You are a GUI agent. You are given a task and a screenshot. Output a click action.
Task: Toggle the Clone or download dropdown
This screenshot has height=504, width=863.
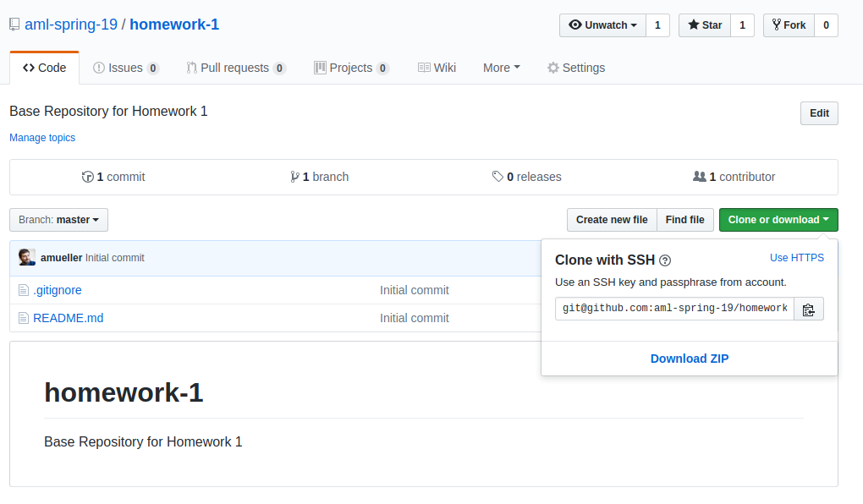pyautogui.click(x=778, y=220)
